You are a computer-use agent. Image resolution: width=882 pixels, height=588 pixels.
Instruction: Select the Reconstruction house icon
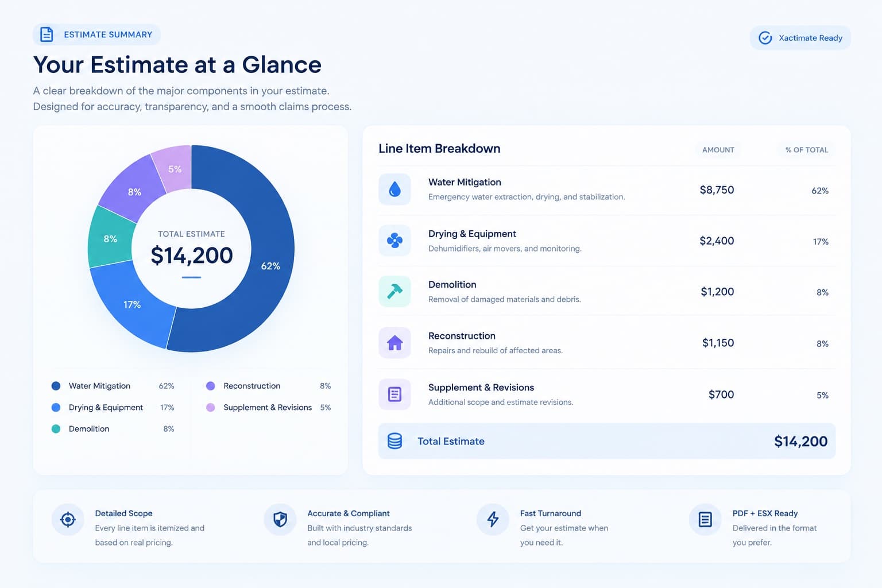pos(394,343)
